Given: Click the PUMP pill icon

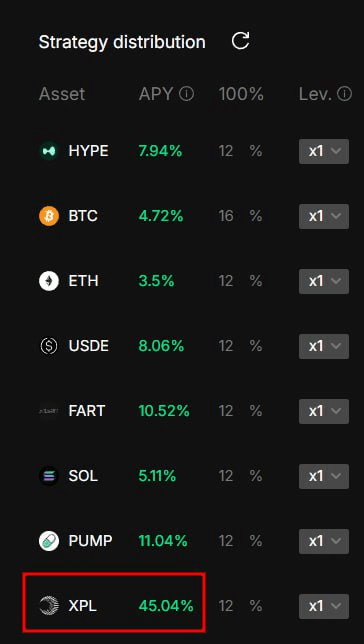Looking at the screenshot, I should pyautogui.click(x=49, y=541).
